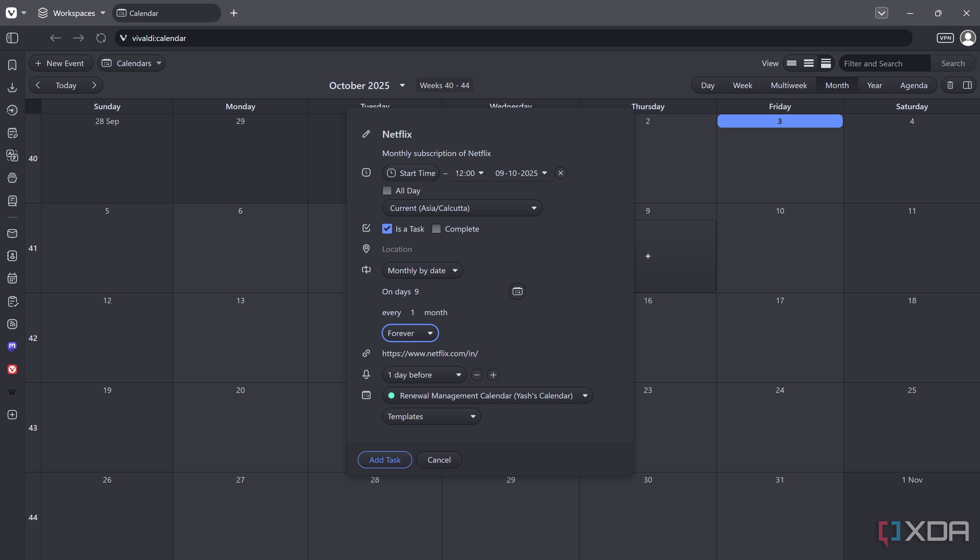Viewport: 980px width, 560px height.
Task: Open the days picker next to On days
Action: [x=517, y=292]
